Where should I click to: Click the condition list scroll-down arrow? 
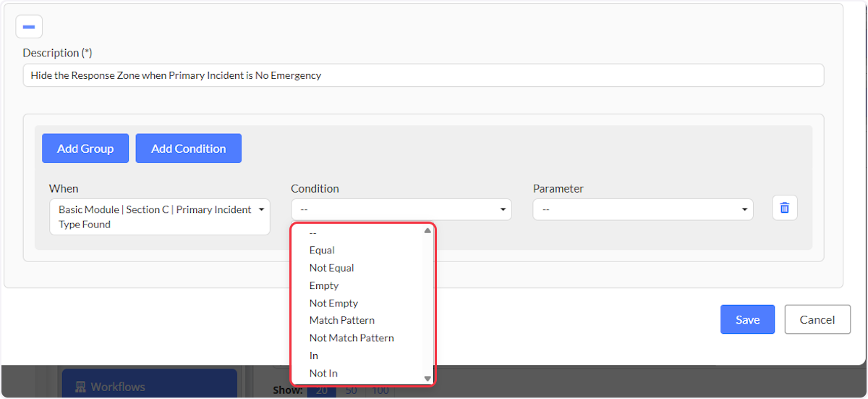pos(427,379)
